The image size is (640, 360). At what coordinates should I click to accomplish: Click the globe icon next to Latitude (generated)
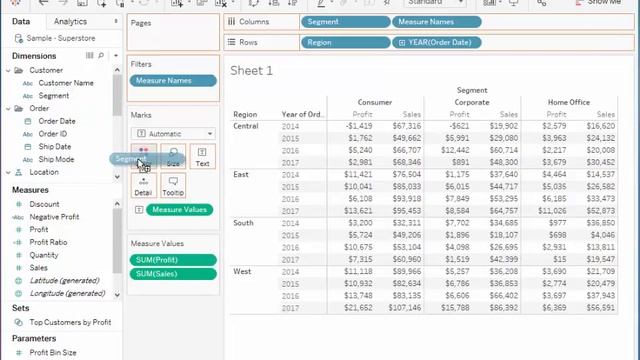pyautogui.click(x=18, y=281)
